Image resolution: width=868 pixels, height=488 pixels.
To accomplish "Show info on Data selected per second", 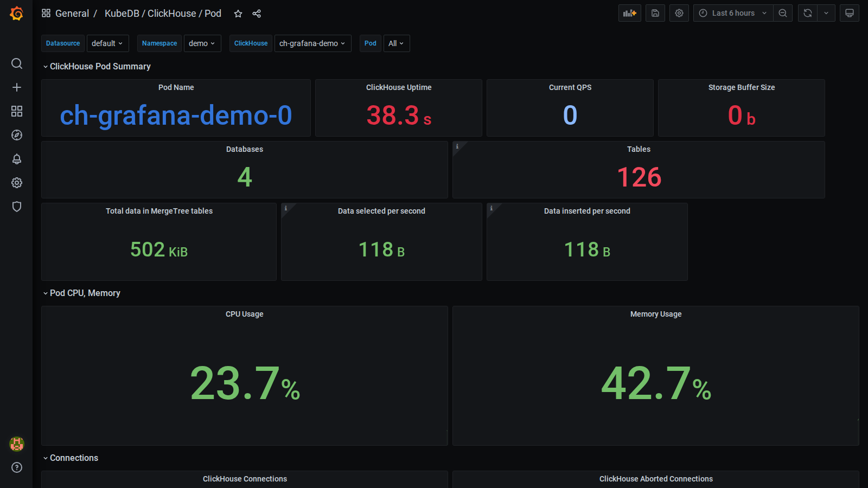I will (286, 208).
